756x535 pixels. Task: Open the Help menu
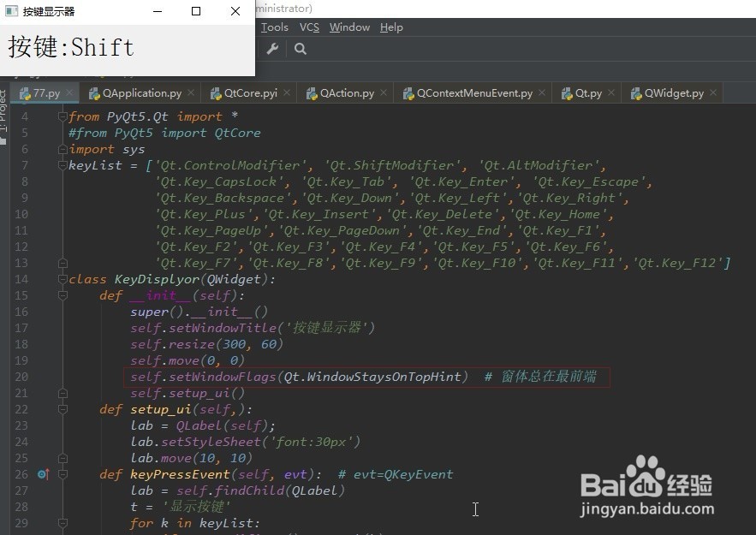tap(391, 27)
